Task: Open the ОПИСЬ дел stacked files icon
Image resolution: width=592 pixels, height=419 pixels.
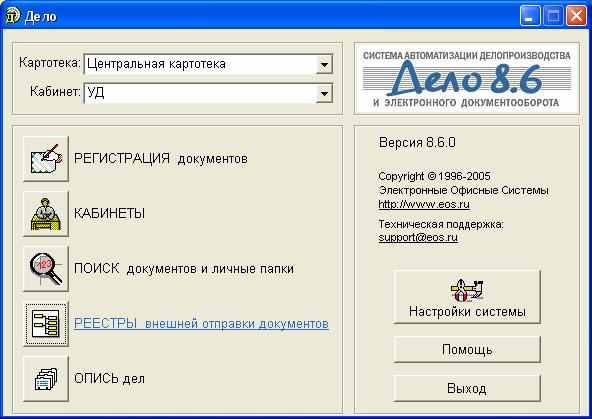Action: click(x=46, y=379)
